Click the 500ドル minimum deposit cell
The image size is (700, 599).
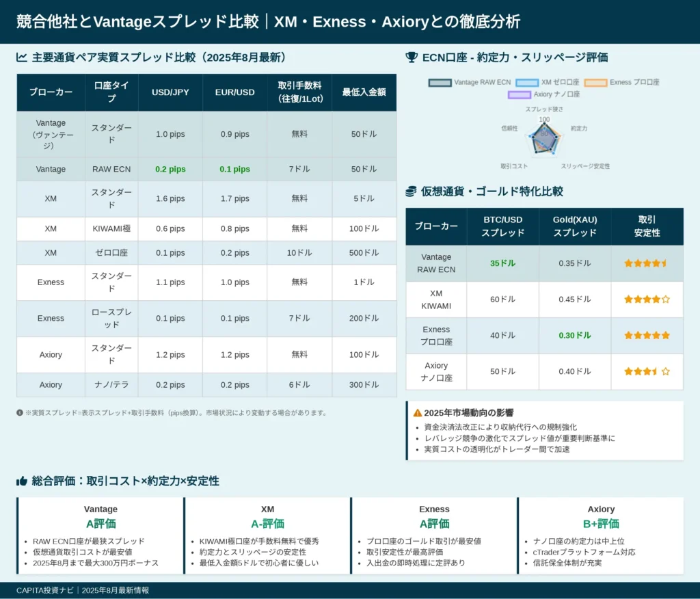pyautogui.click(x=364, y=253)
